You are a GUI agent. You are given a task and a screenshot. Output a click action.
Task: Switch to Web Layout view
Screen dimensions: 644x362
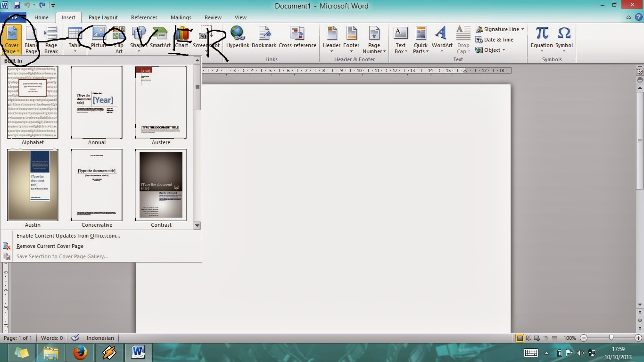(536, 338)
